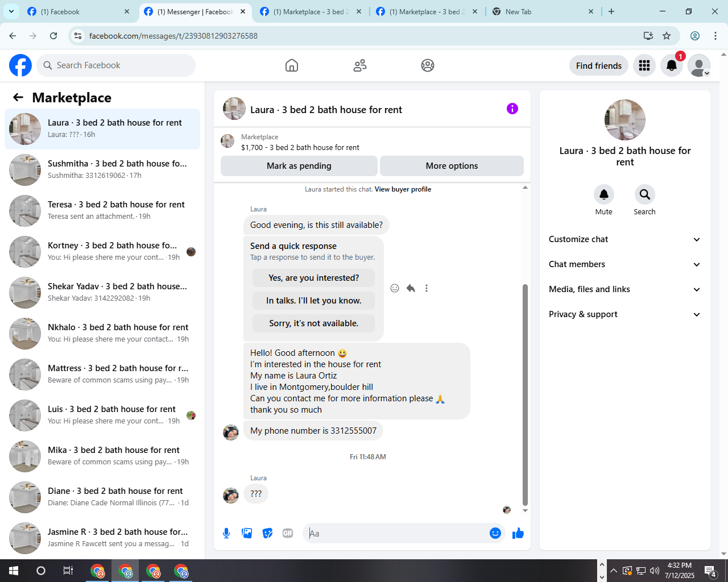The image size is (728, 582).
Task: Open Jasmine R conversation in list
Action: pos(102,538)
